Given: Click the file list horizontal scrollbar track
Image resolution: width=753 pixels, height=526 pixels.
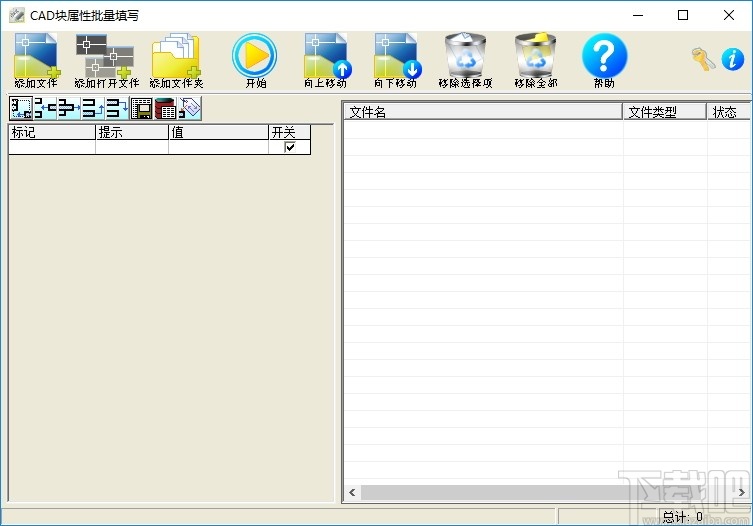Looking at the screenshot, I should [547, 492].
